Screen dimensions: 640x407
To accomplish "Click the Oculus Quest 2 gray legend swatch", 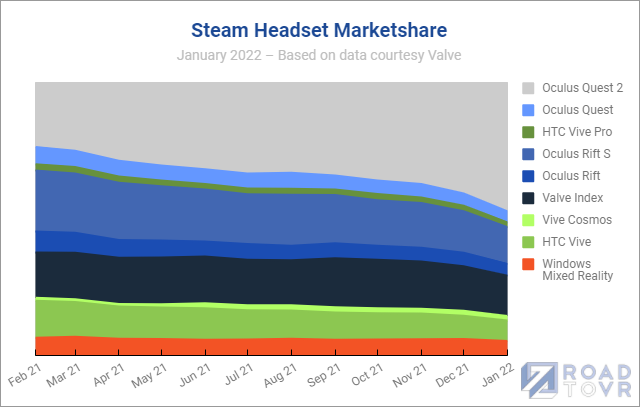I will pyautogui.click(x=528, y=88).
